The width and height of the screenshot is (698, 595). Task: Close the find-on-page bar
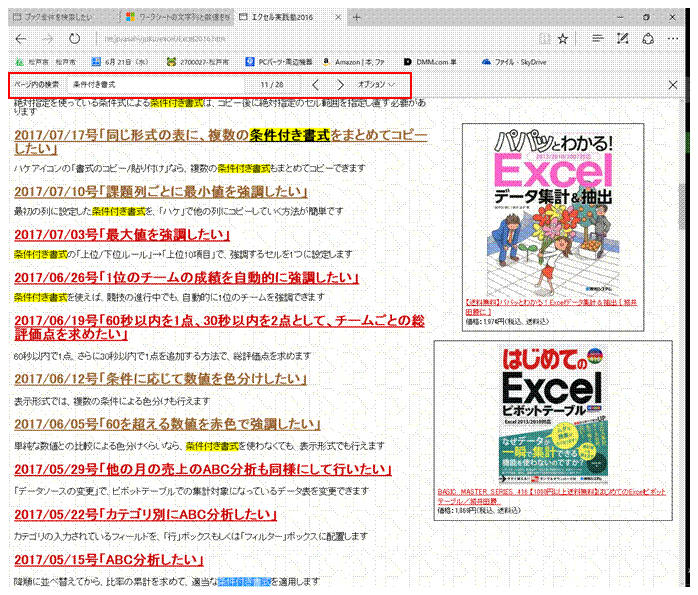click(x=673, y=85)
